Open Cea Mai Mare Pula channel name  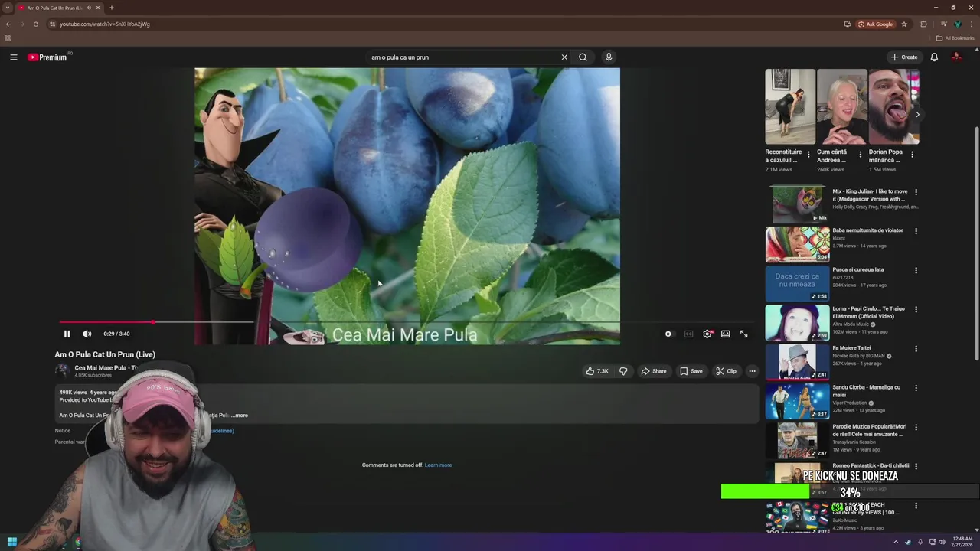106,368
